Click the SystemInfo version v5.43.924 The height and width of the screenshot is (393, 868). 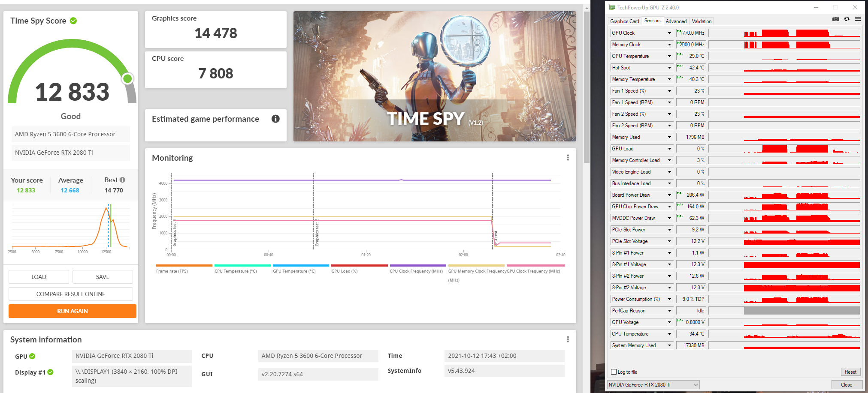[461, 371]
